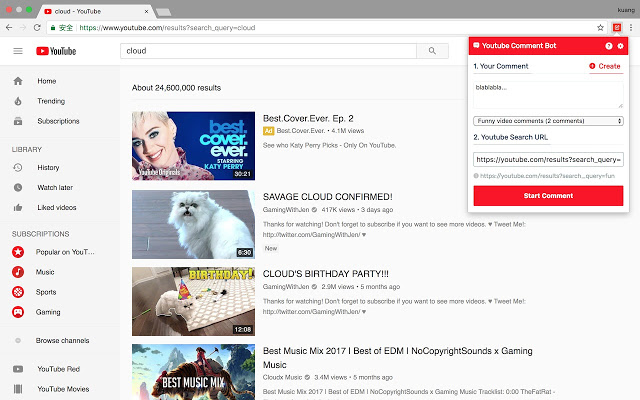
Task: Open the Katy Perry best cover ever thumbnail
Action: tap(193, 146)
